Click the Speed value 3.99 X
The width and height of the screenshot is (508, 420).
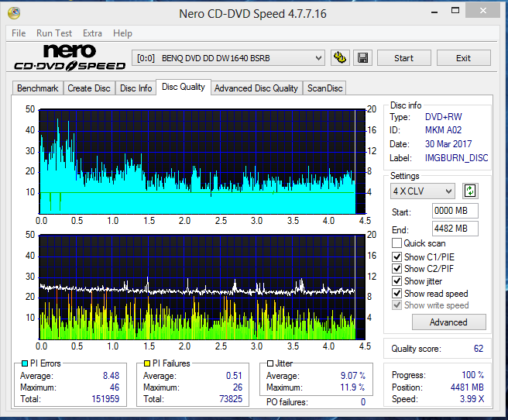point(472,398)
